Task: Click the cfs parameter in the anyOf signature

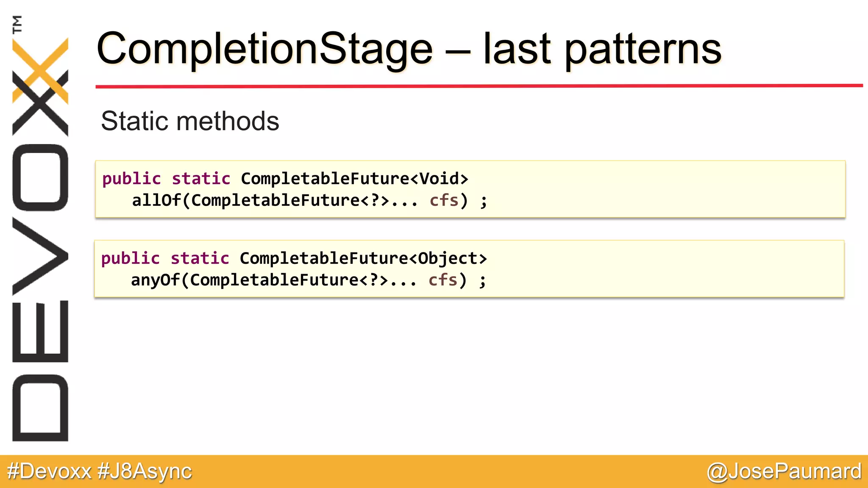Action: point(442,280)
